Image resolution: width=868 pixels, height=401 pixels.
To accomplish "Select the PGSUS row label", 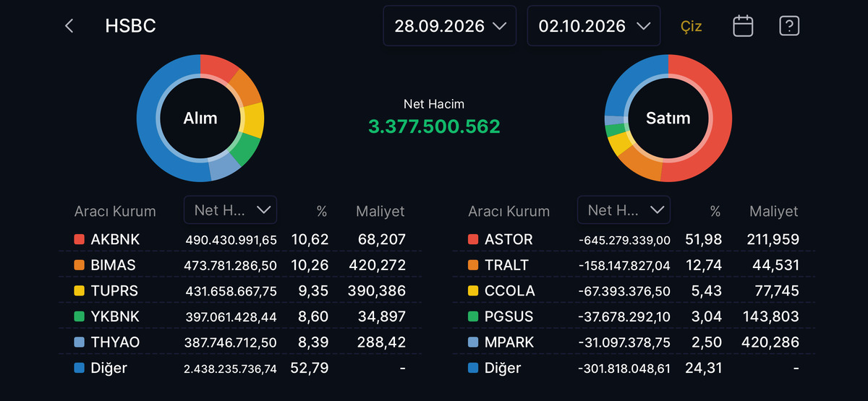I will click(x=509, y=316).
